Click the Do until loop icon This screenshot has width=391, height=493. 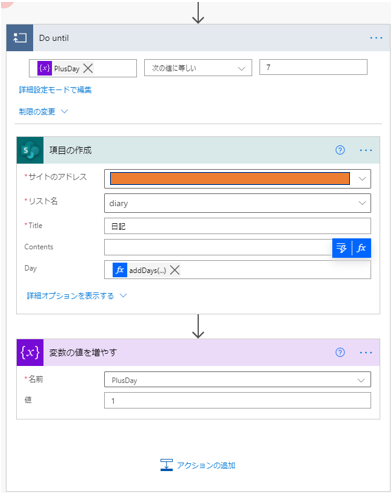pyautogui.click(x=20, y=38)
